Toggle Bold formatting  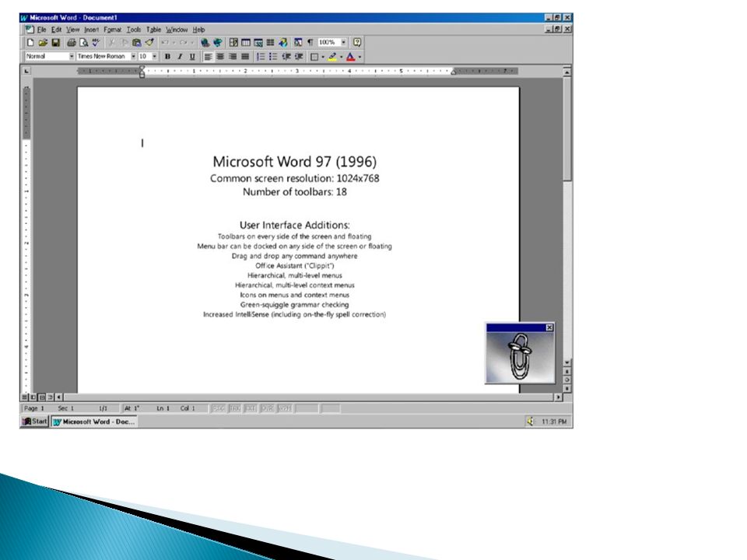tap(167, 57)
